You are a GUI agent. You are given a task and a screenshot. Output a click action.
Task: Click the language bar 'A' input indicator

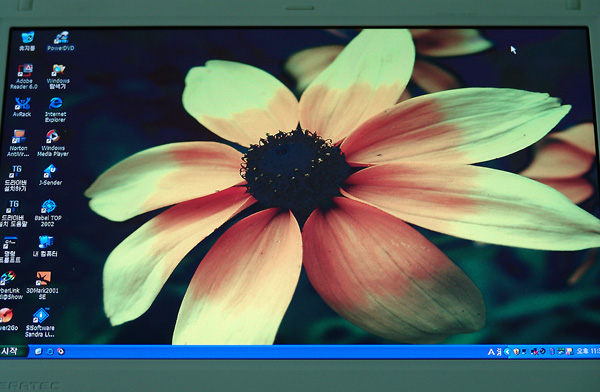[x=491, y=352]
